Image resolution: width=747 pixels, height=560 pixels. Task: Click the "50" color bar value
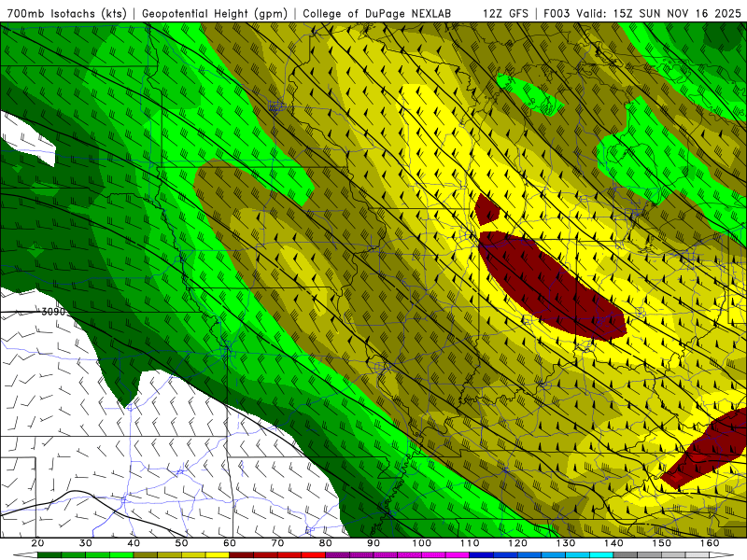(181, 543)
